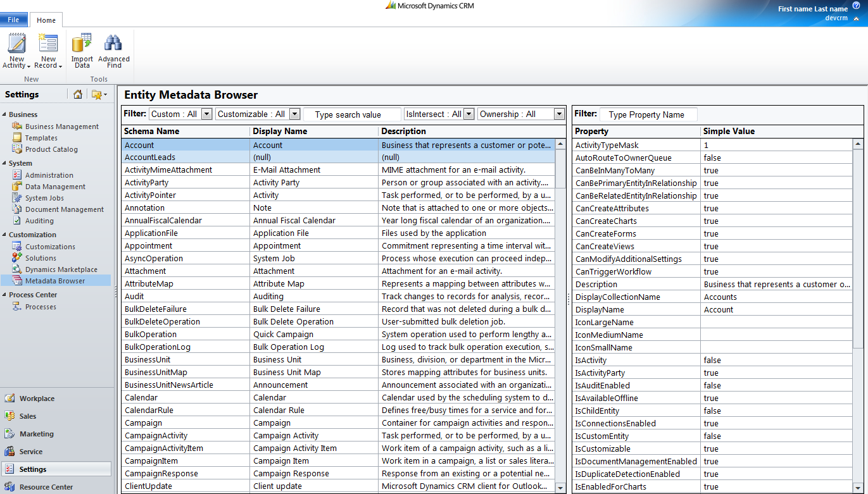
Task: Click the ActivityTypeMask property row
Action: click(x=712, y=145)
